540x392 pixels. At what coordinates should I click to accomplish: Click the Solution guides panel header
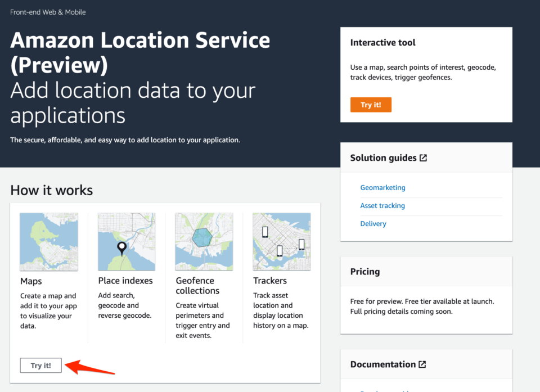[382, 157]
